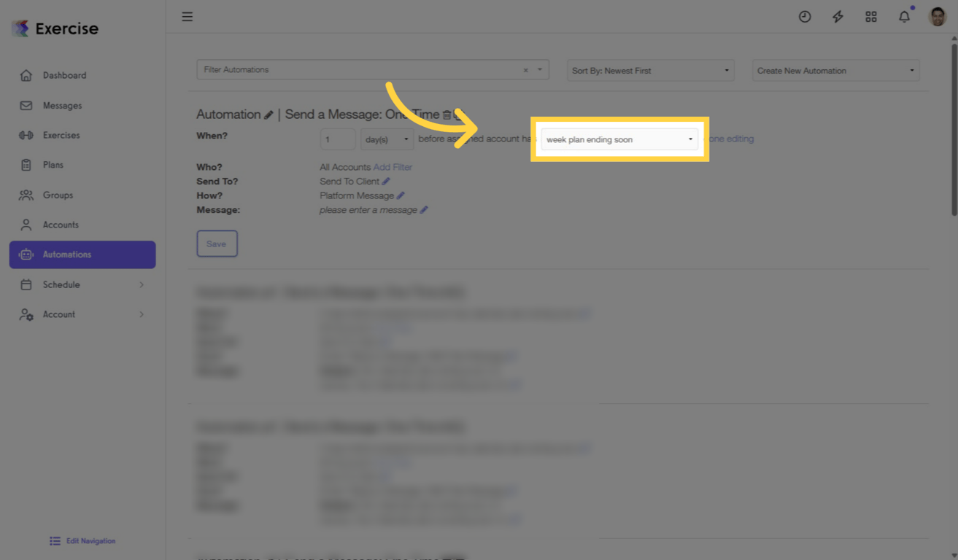
Task: Click the 'Message:' label
Action: [218, 210]
